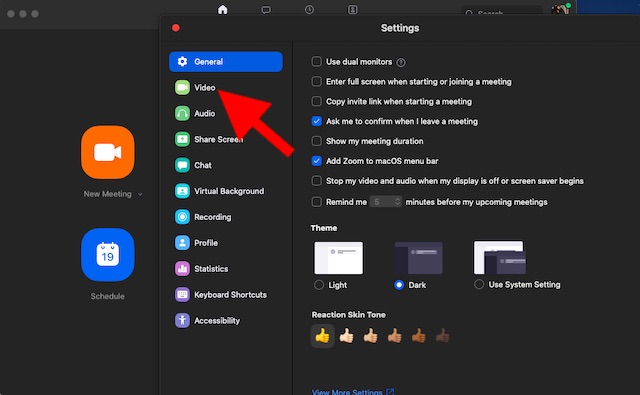Open the Contacts icon in Zoom toolbar
The height and width of the screenshot is (395, 640).
coord(353,9)
